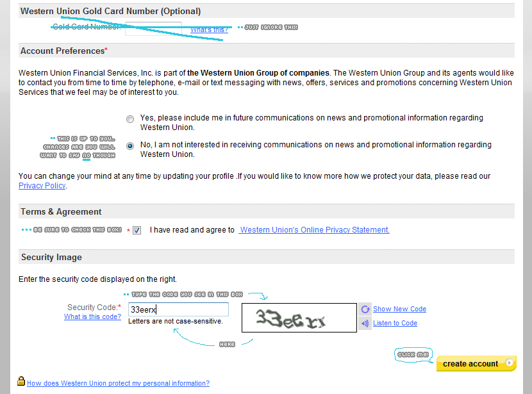Click Enter the security code displayed text

pyautogui.click(x=97, y=279)
